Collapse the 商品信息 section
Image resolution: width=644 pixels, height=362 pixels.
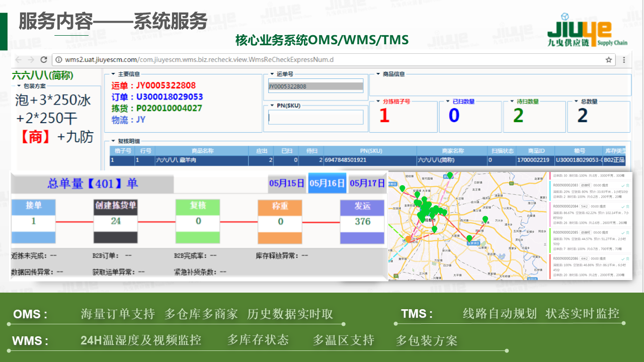tap(378, 74)
